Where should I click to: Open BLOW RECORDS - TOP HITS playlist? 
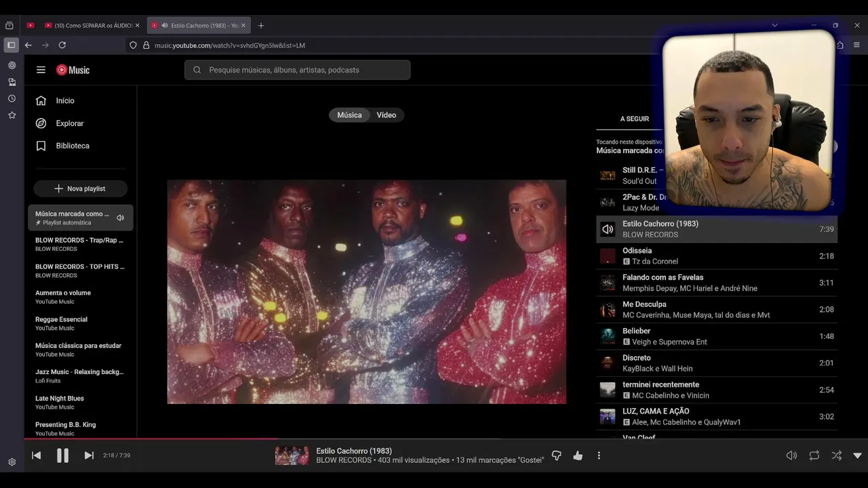[81, 270]
